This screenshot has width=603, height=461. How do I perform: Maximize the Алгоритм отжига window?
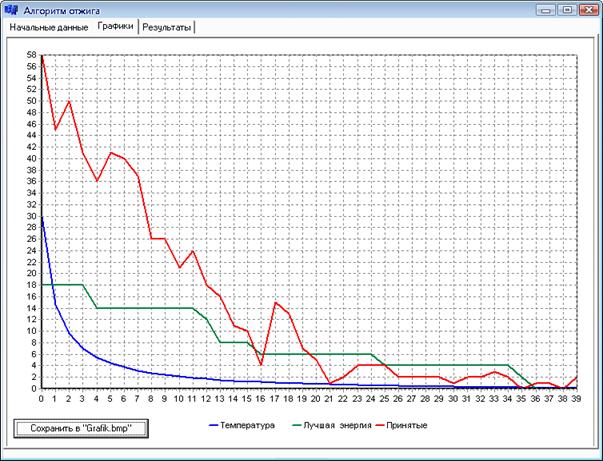tap(566, 9)
